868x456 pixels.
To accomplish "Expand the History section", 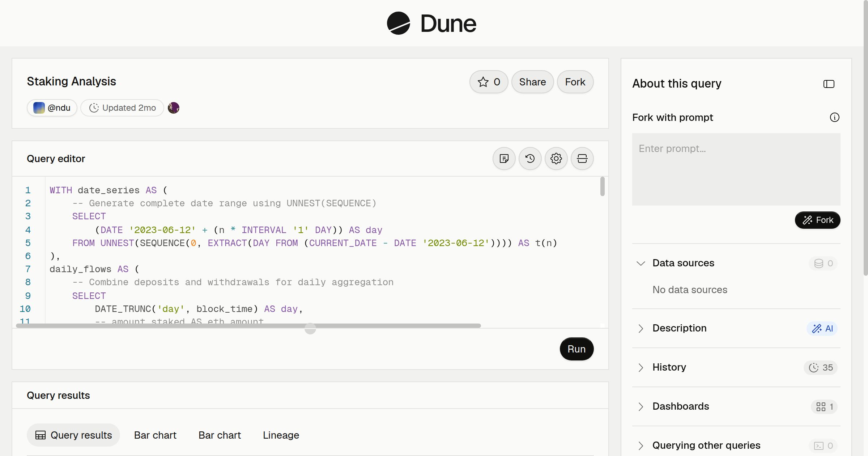I will (641, 367).
